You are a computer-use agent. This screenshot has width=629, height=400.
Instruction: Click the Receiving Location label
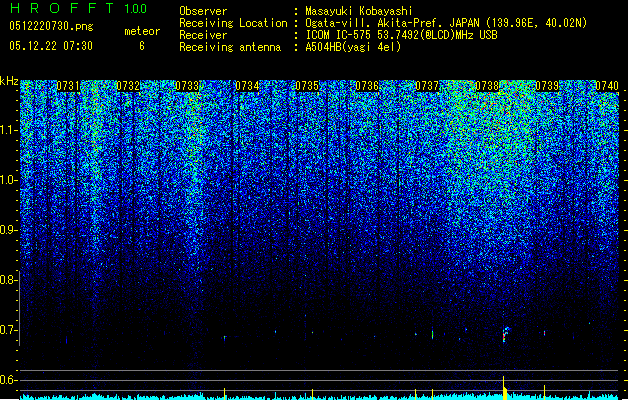click(x=233, y=23)
